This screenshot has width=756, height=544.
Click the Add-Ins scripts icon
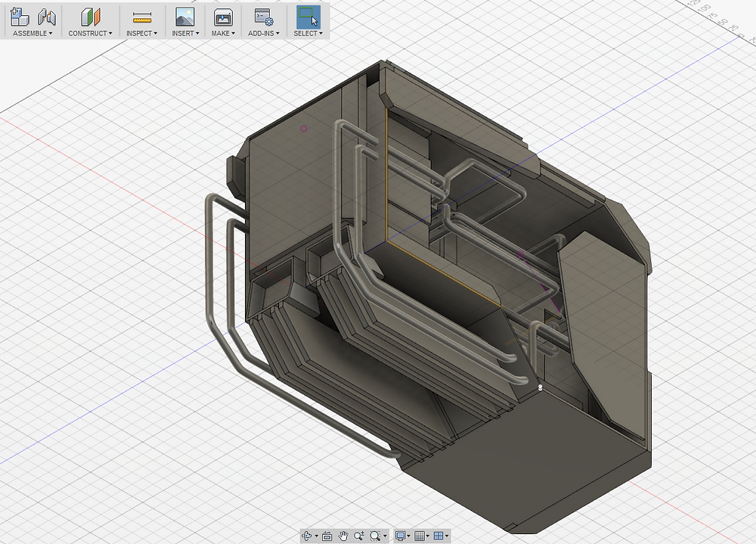[x=264, y=17]
